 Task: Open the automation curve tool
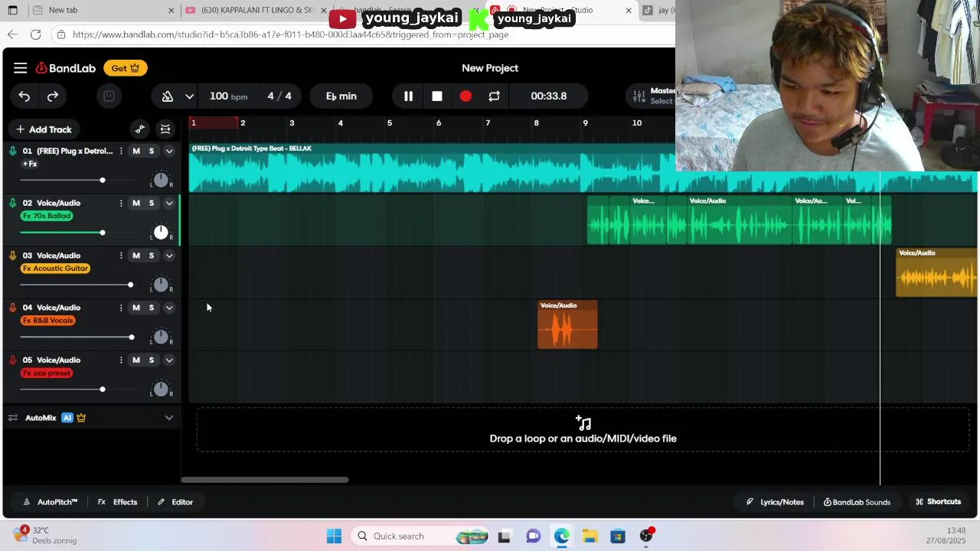[x=139, y=129]
